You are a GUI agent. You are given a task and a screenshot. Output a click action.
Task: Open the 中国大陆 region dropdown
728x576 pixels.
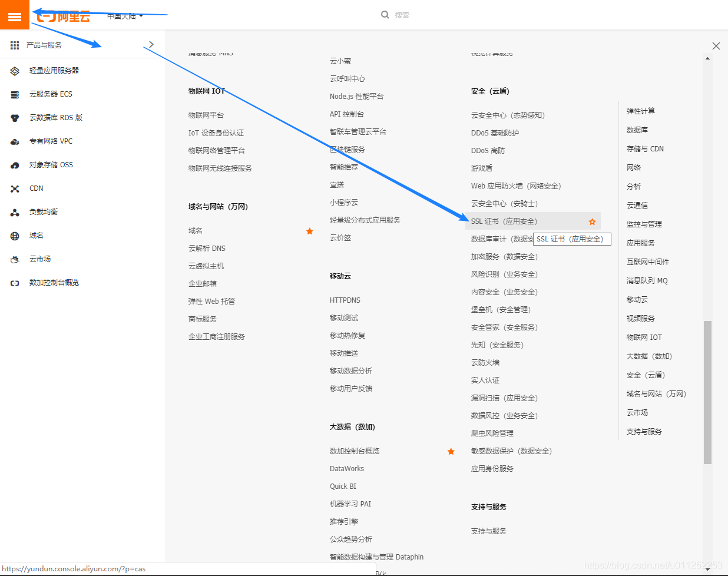coord(125,16)
